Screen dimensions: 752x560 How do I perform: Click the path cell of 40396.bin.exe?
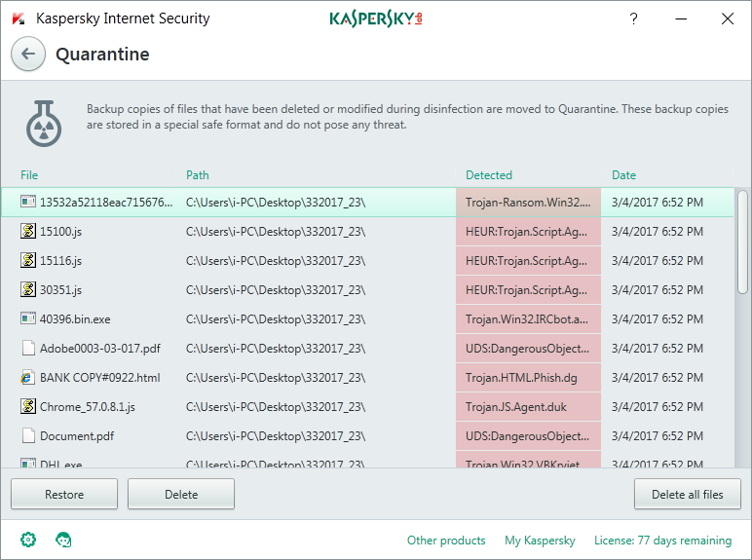(x=276, y=319)
